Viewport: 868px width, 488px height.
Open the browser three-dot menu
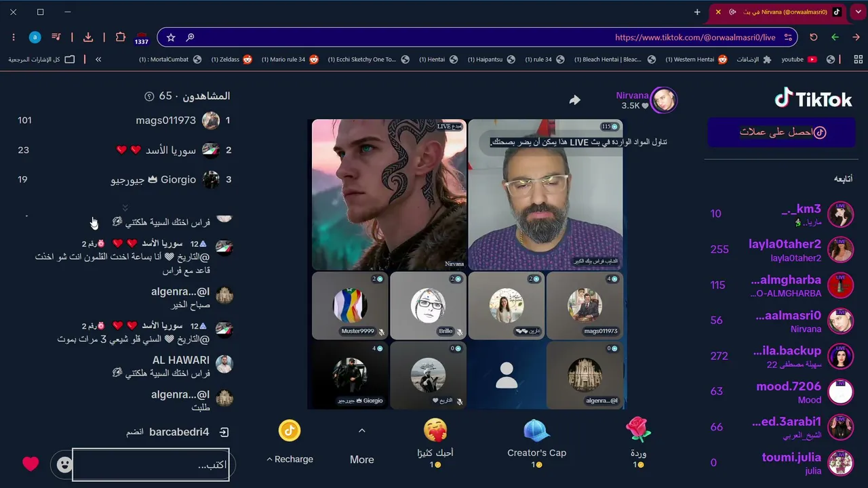[13, 37]
